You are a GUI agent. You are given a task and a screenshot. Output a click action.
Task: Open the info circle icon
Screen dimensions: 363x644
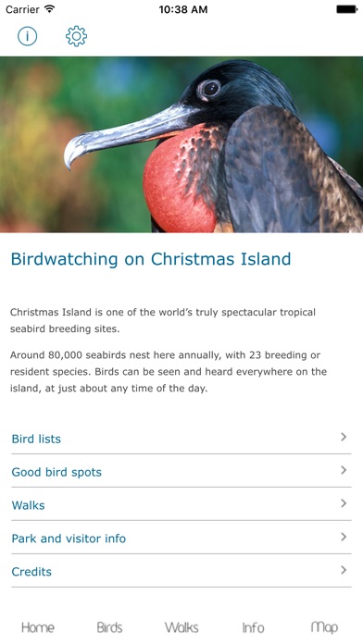pyautogui.click(x=27, y=36)
